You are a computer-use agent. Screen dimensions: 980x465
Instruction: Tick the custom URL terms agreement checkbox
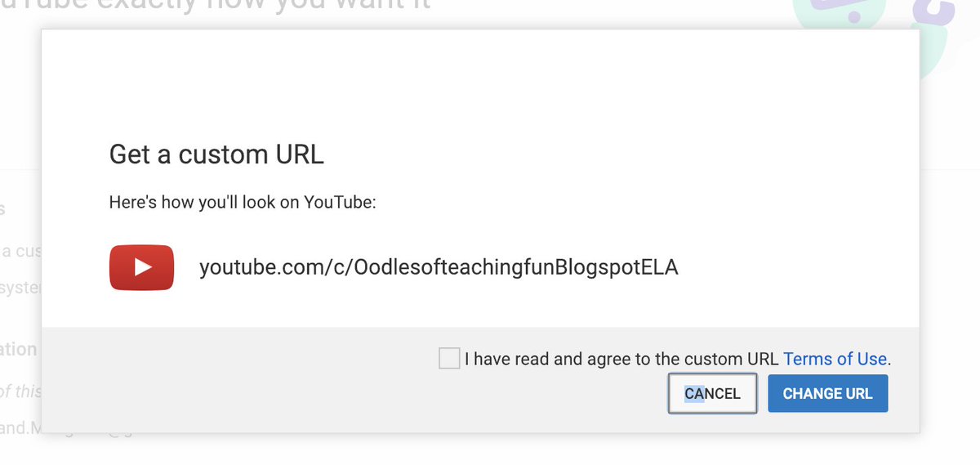[449, 358]
